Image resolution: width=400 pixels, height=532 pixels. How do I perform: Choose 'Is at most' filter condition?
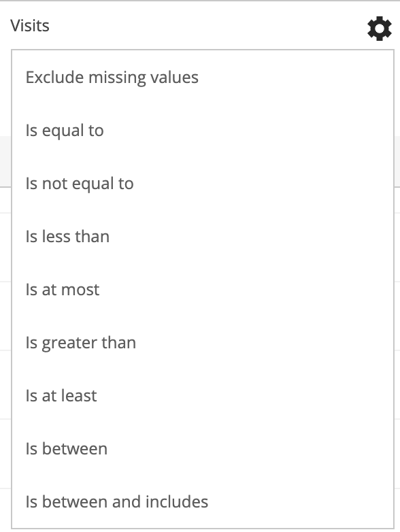coord(203,289)
